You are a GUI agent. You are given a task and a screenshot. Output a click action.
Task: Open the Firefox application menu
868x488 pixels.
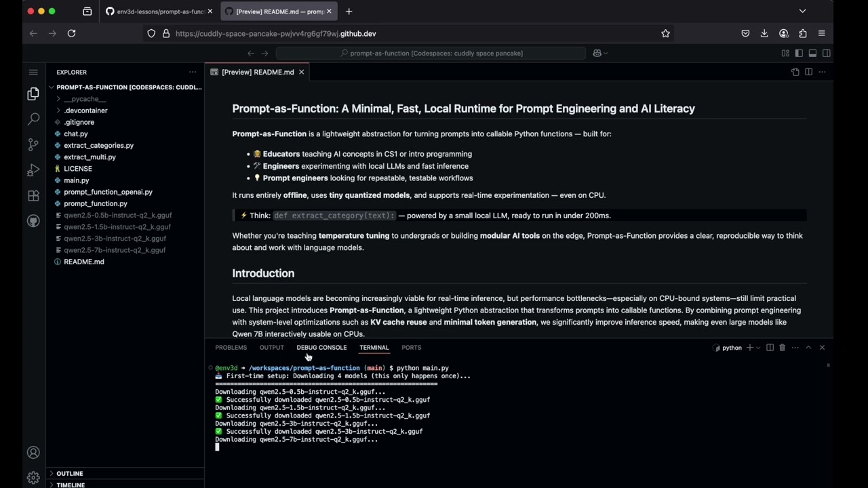coord(822,33)
